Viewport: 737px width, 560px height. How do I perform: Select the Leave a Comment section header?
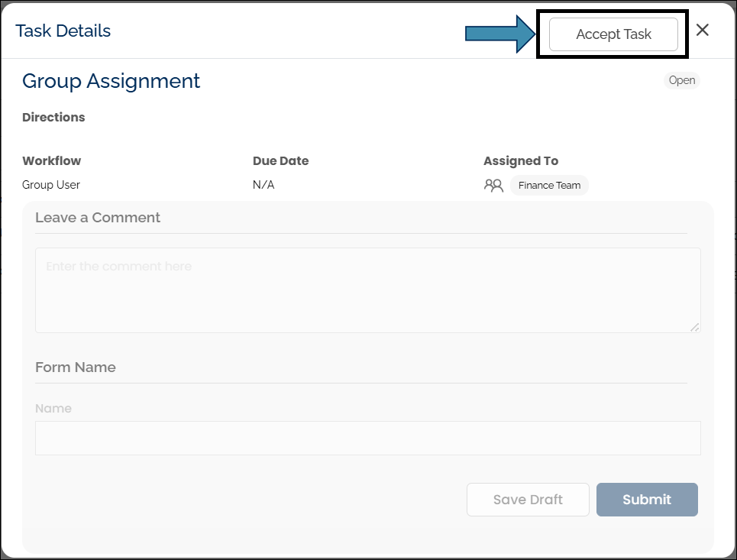[98, 218]
